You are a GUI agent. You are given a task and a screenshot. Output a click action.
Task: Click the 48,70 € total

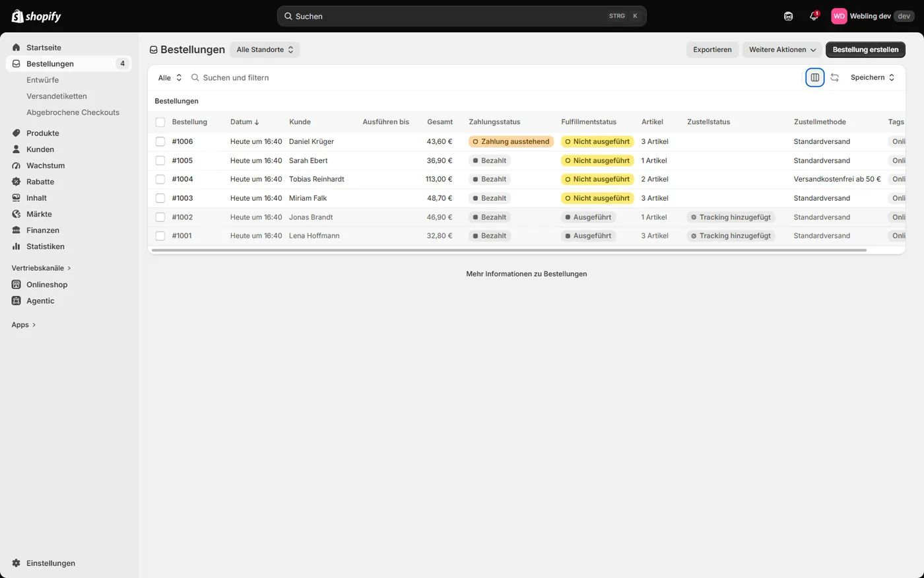pos(440,198)
